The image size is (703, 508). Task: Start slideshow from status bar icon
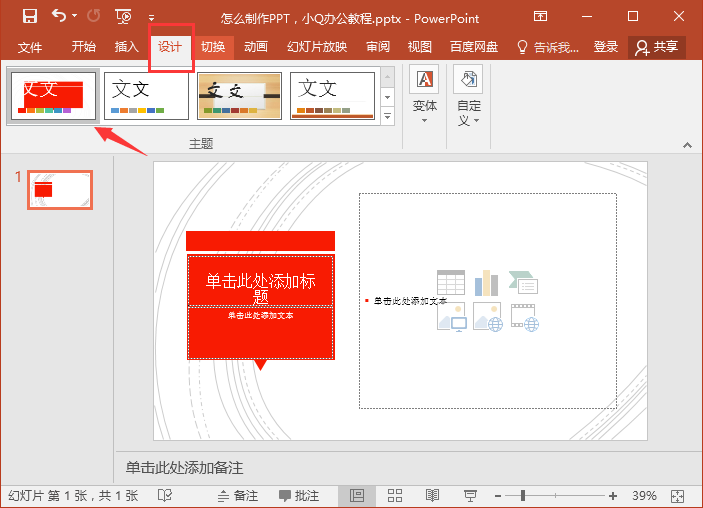tap(470, 496)
